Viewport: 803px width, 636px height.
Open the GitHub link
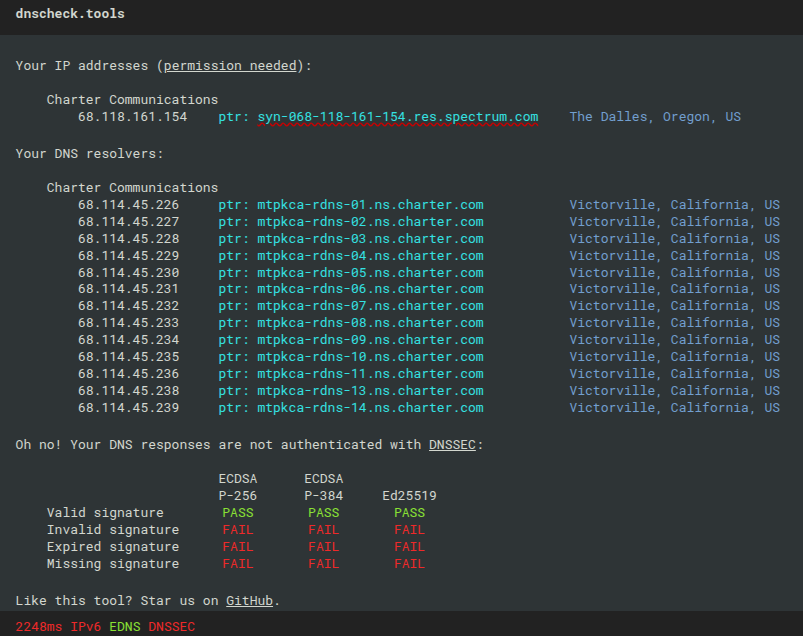[249, 600]
